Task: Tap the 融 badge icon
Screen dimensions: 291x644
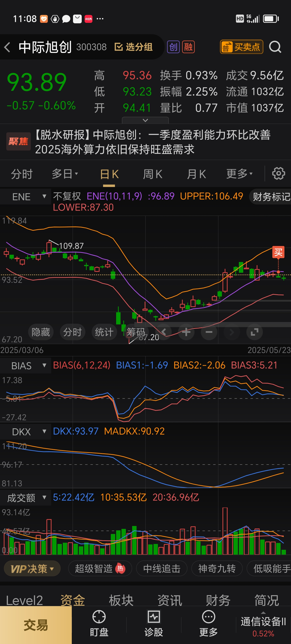Action: click(188, 47)
